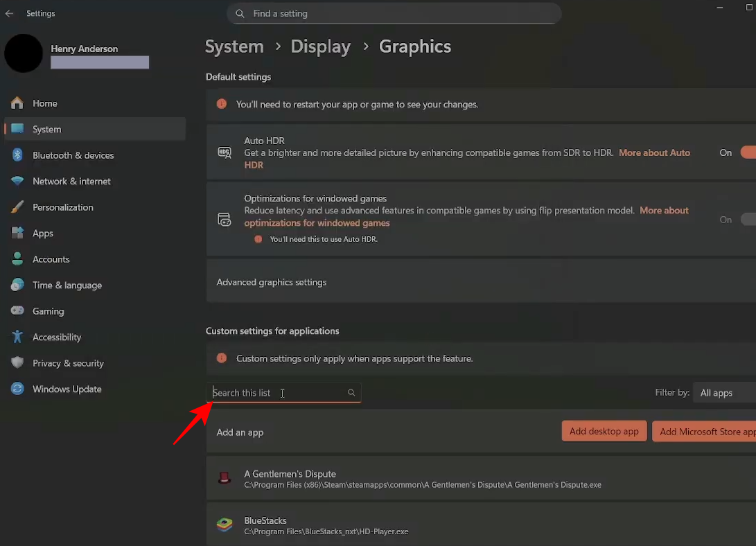This screenshot has height=546, width=756.
Task: Click the Network & internet Wi-Fi icon
Action: tap(17, 182)
